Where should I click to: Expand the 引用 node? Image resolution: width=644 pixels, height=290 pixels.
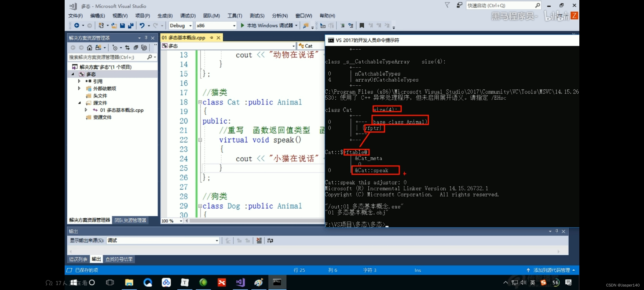[x=79, y=81]
